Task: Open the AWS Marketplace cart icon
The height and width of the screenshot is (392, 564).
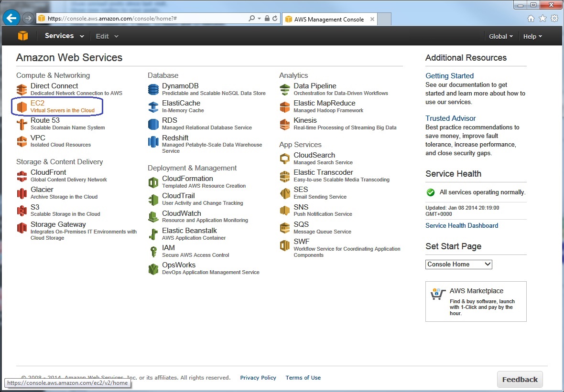Action: [438, 294]
